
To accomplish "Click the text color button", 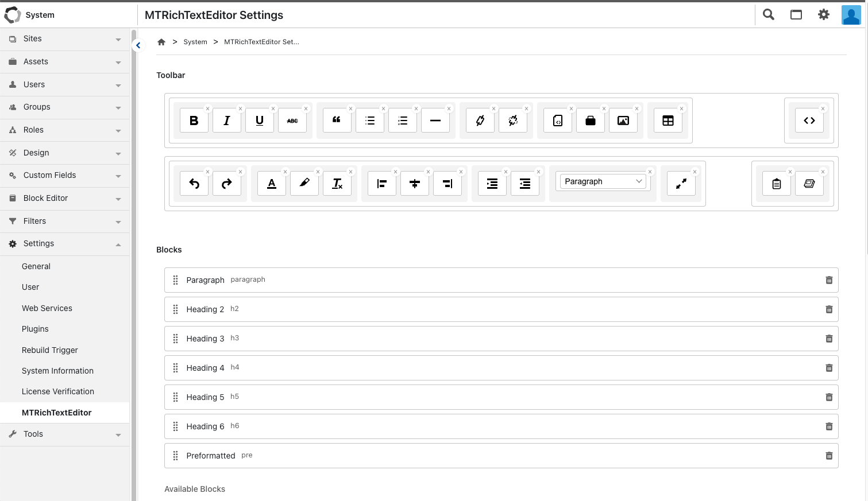I will [272, 184].
